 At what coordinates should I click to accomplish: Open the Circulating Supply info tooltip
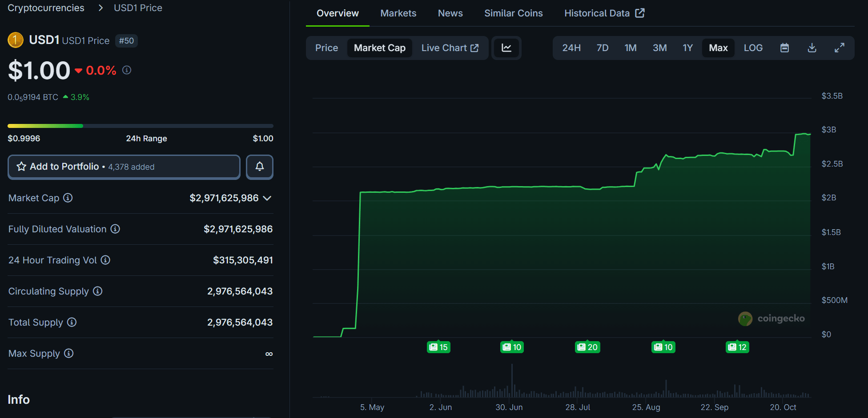click(98, 291)
